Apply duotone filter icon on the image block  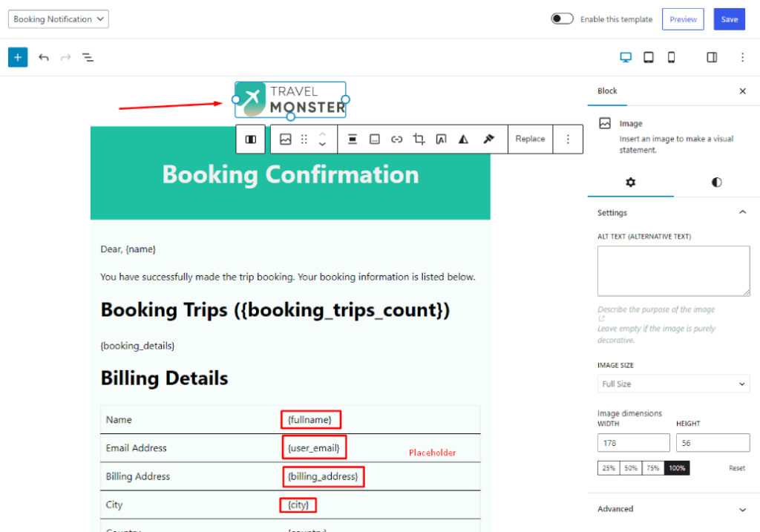click(462, 139)
